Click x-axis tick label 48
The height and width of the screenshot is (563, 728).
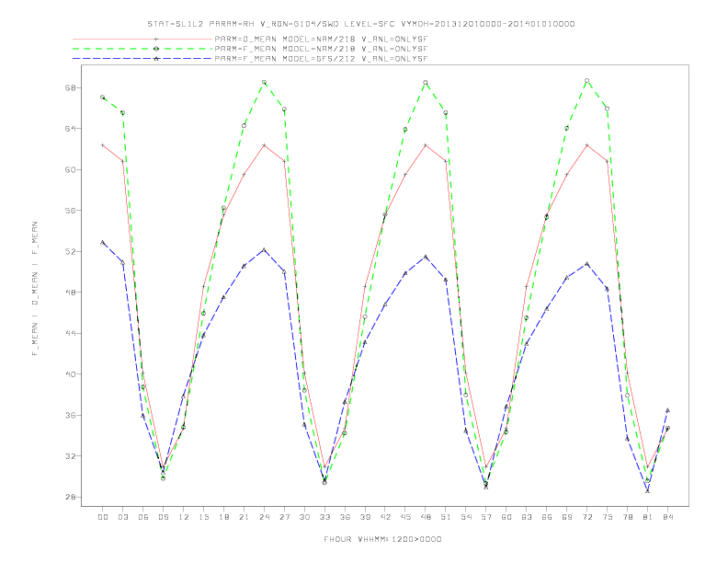[x=426, y=517]
